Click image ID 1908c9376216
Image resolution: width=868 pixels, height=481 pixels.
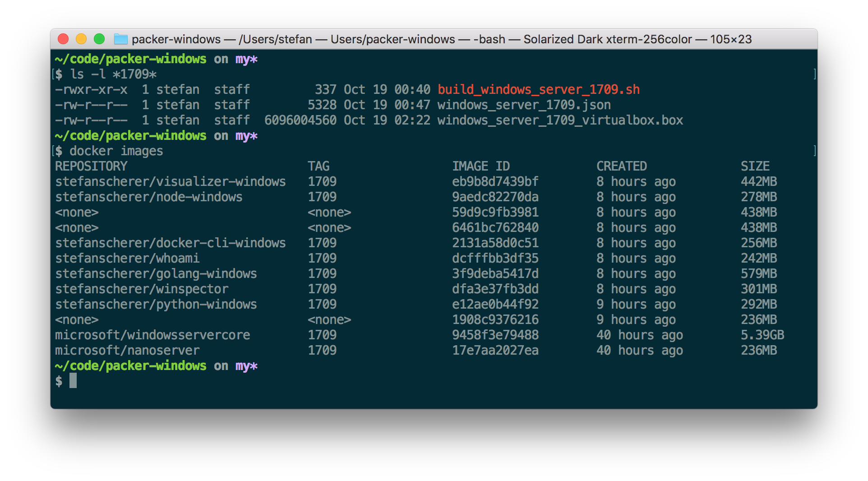click(495, 320)
